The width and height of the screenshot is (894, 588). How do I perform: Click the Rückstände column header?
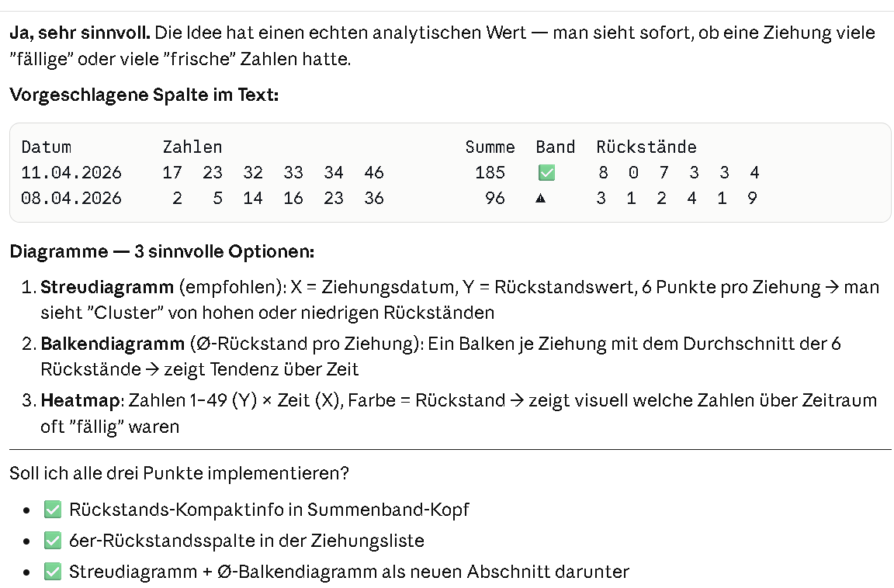click(646, 147)
